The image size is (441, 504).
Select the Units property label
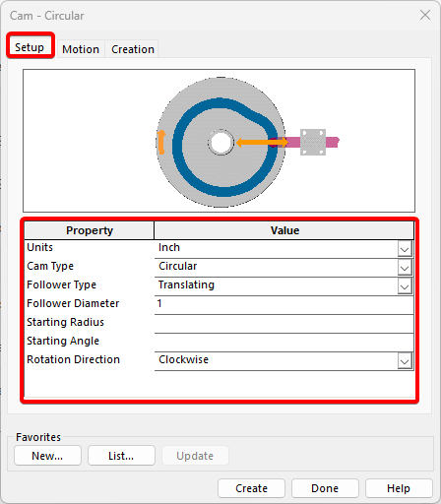coord(39,247)
